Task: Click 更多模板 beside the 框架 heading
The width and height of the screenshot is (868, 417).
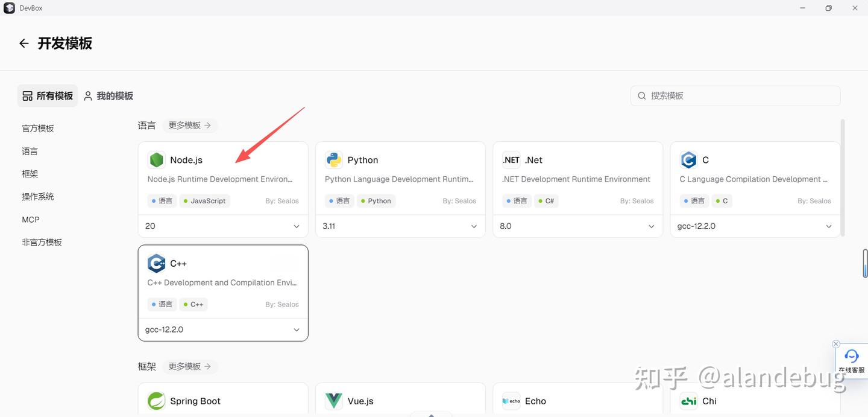Action: [189, 366]
